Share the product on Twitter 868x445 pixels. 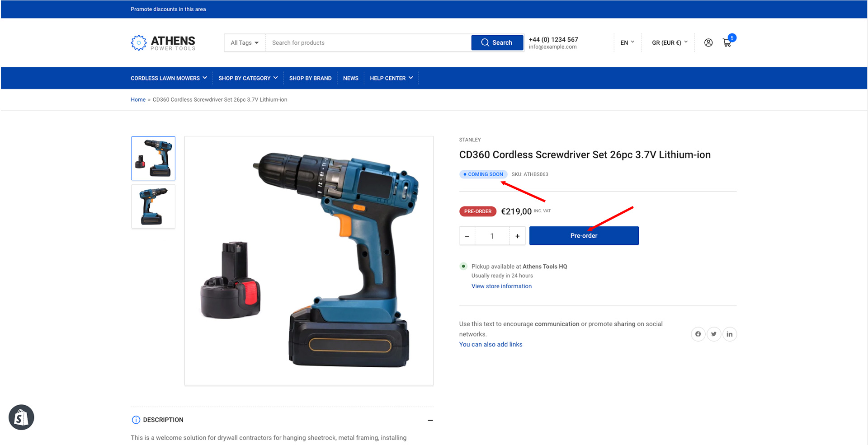click(x=714, y=334)
